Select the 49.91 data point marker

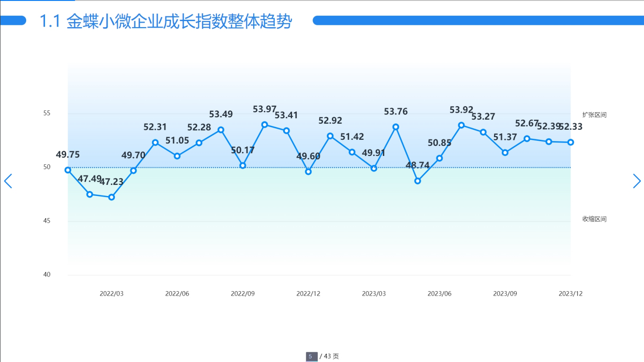pos(374,168)
